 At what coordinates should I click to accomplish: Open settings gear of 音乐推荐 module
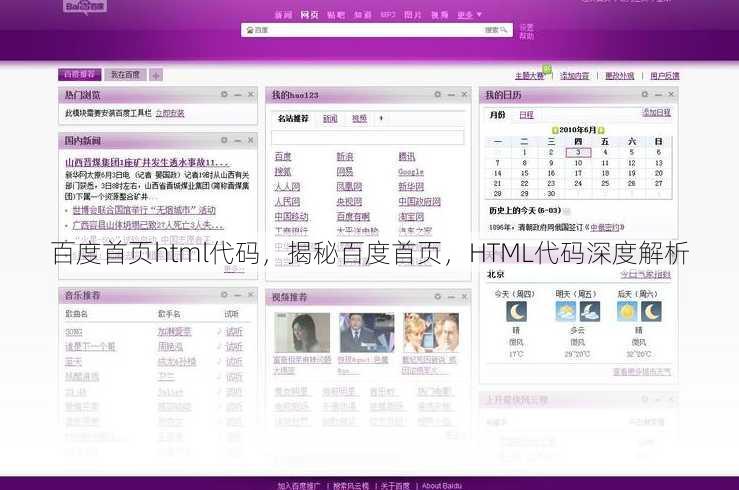[x=224, y=294]
